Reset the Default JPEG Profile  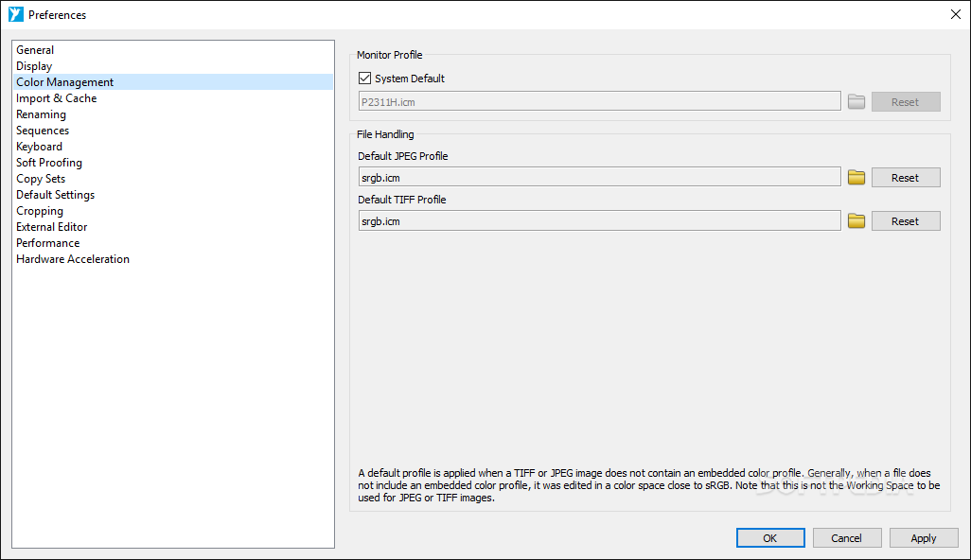(906, 178)
